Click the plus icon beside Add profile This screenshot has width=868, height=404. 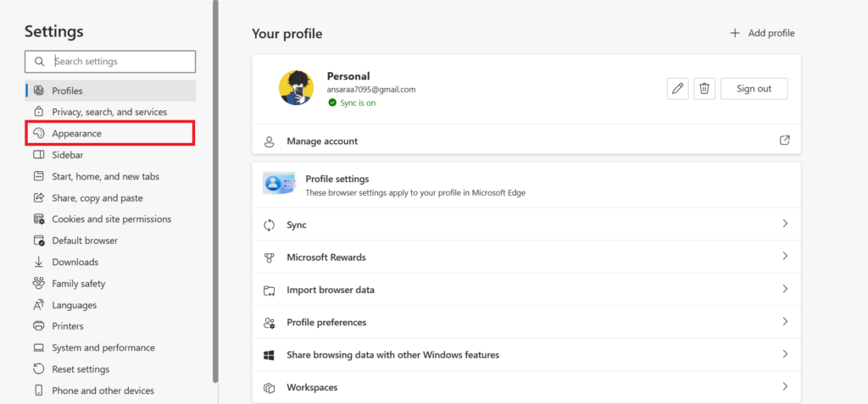[x=735, y=33]
